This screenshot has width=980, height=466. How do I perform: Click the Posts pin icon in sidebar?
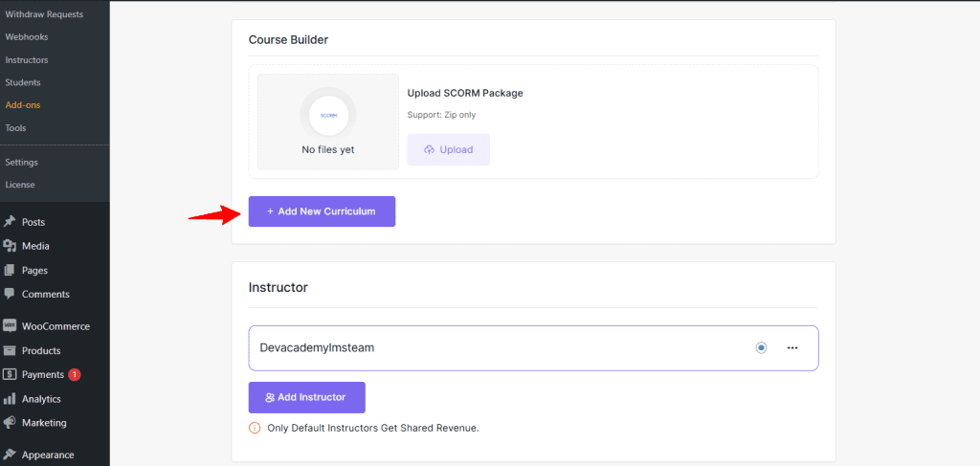click(10, 222)
